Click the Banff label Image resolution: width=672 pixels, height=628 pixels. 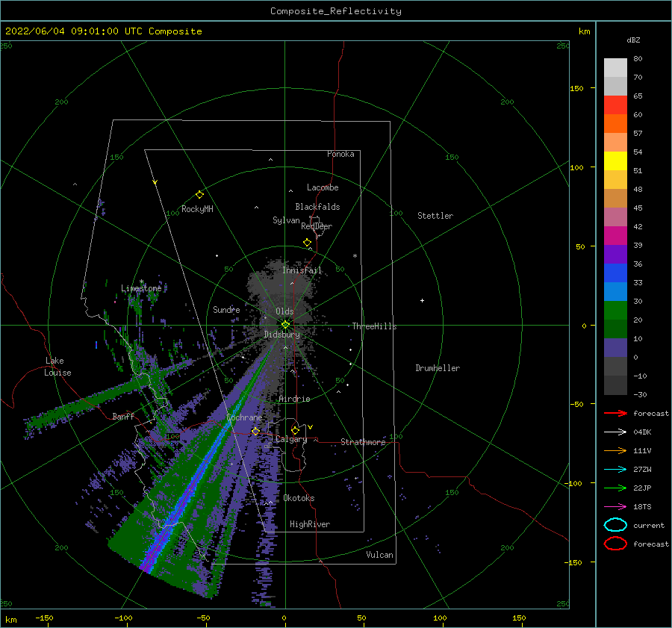(123, 416)
